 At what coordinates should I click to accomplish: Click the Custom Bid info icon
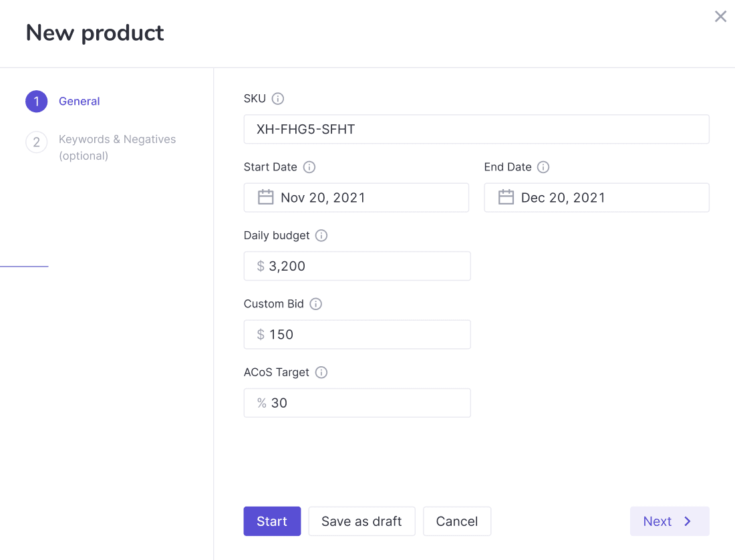316,303
